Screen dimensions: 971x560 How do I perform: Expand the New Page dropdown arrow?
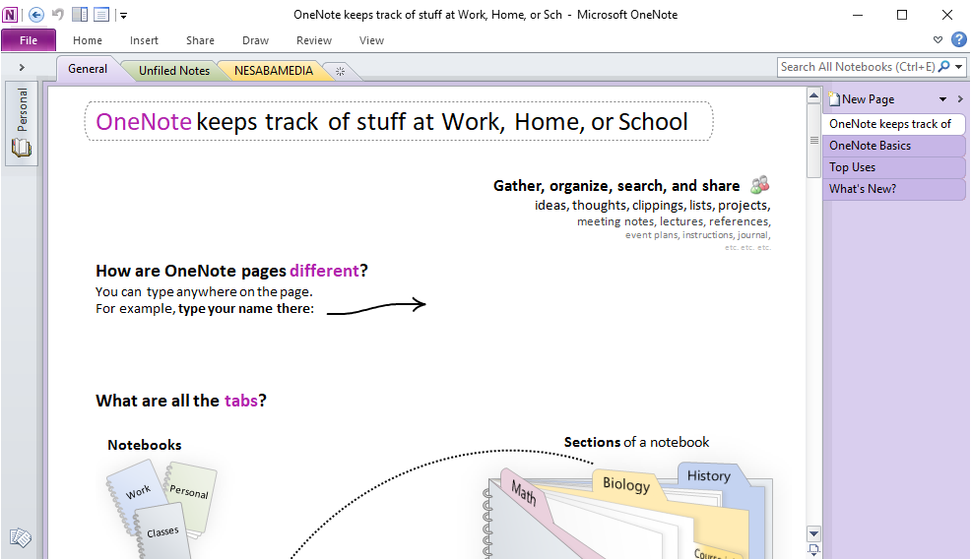click(x=942, y=99)
